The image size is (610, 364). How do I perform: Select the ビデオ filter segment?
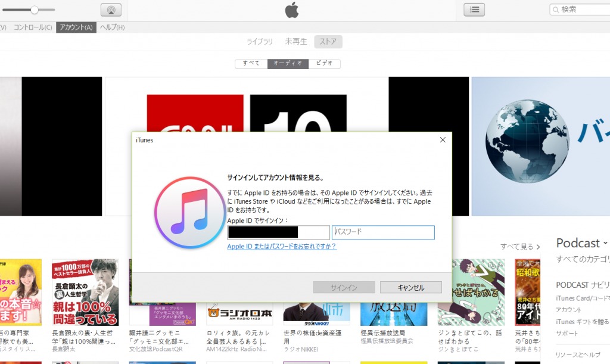325,63
